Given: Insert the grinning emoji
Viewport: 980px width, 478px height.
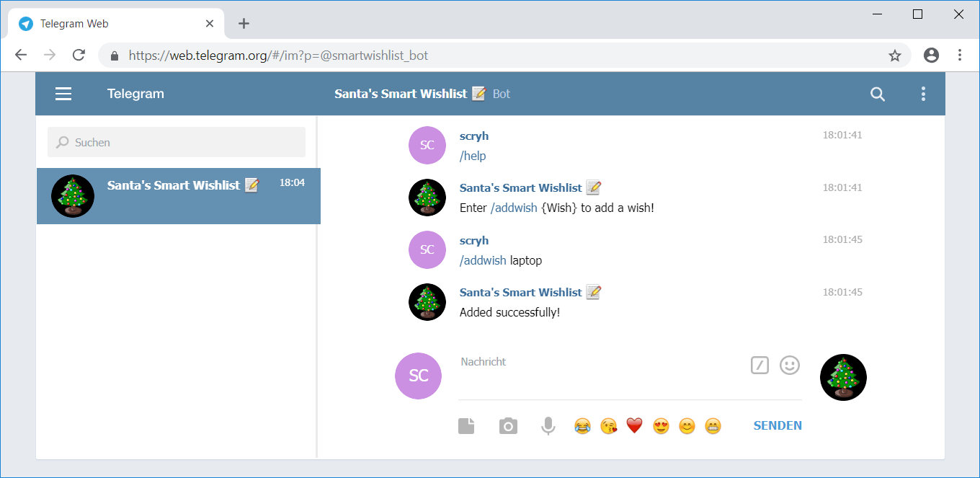Looking at the screenshot, I should [713, 425].
